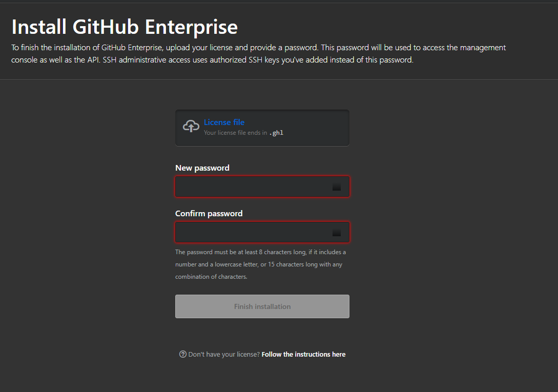Click the New password input field
This screenshot has height=392, width=558.
tap(256, 187)
